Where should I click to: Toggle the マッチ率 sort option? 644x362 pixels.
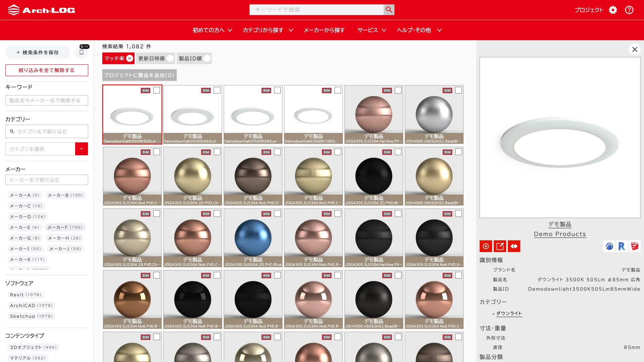click(x=118, y=58)
